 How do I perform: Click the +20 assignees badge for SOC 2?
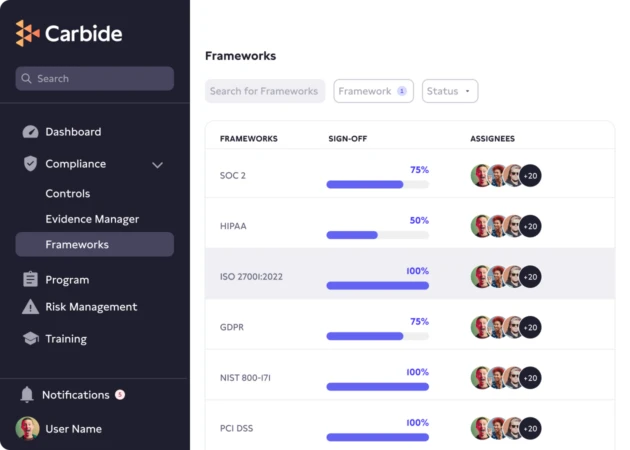pyautogui.click(x=530, y=176)
